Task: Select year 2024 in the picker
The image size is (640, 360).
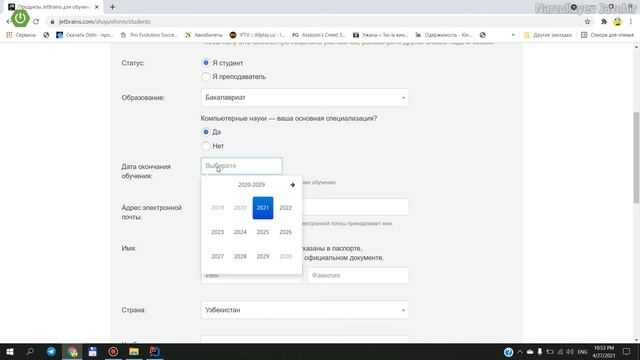Action: [240, 232]
